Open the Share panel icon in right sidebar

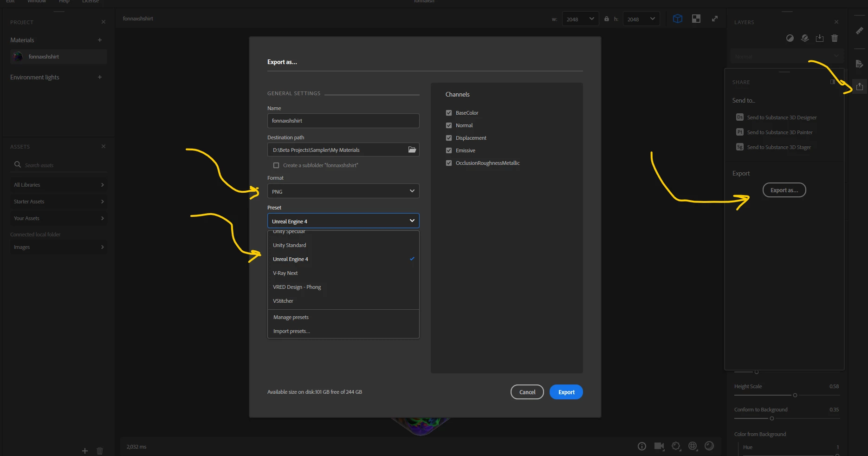coord(860,86)
